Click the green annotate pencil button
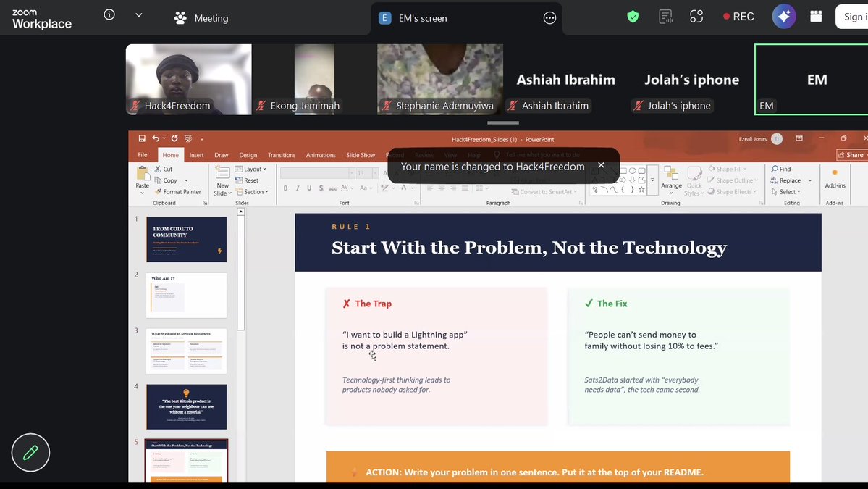Viewport: 868px width, 489px height. (x=30, y=453)
